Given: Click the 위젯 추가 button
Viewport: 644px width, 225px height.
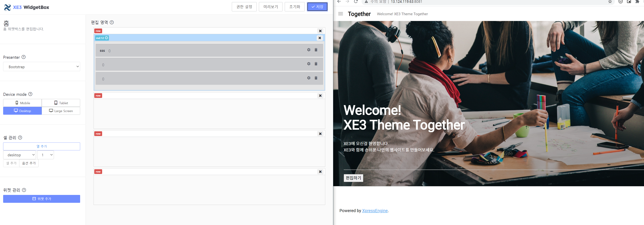Looking at the screenshot, I should coord(42,199).
